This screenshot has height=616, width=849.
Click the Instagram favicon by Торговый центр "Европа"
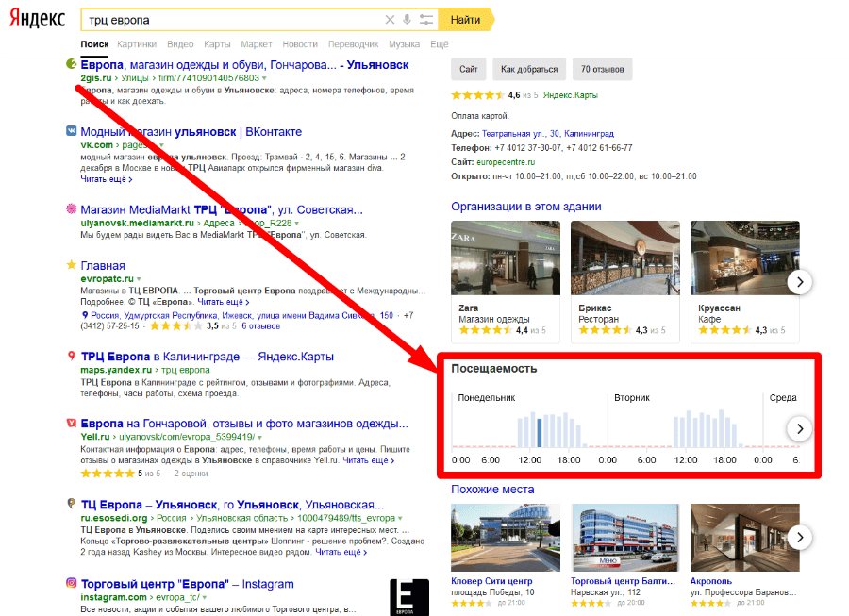[71, 584]
